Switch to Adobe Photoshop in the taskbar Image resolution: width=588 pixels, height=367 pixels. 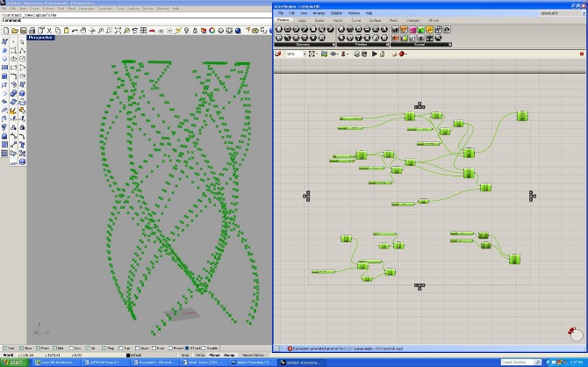(x=251, y=363)
